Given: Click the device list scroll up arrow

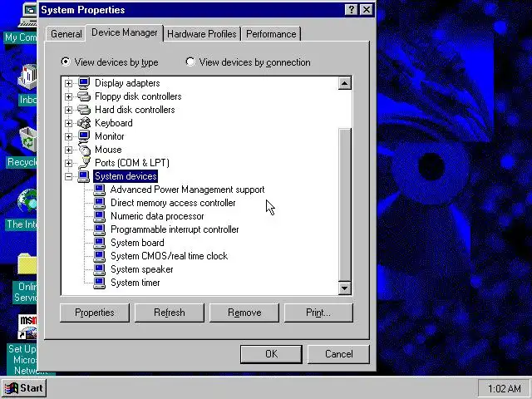Looking at the screenshot, I should [x=345, y=83].
